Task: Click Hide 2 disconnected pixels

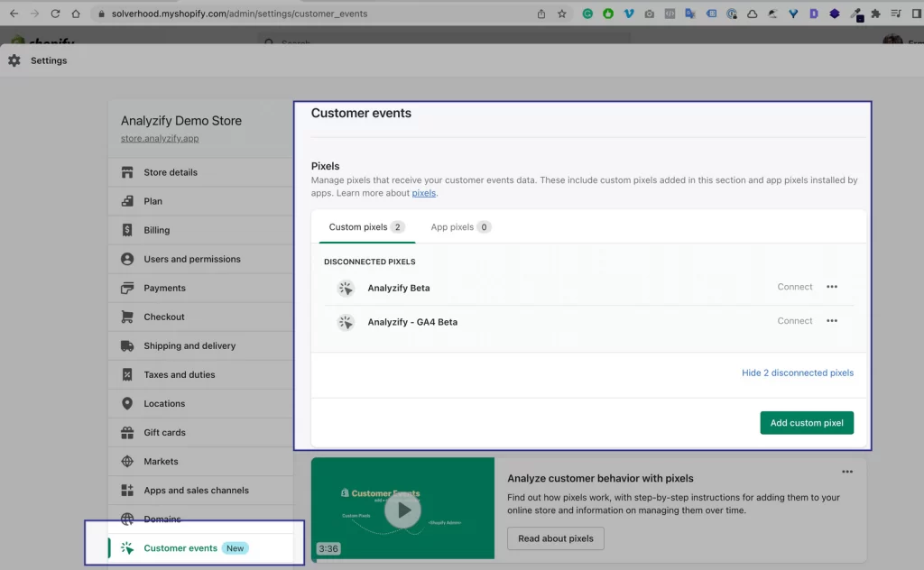Action: tap(798, 372)
